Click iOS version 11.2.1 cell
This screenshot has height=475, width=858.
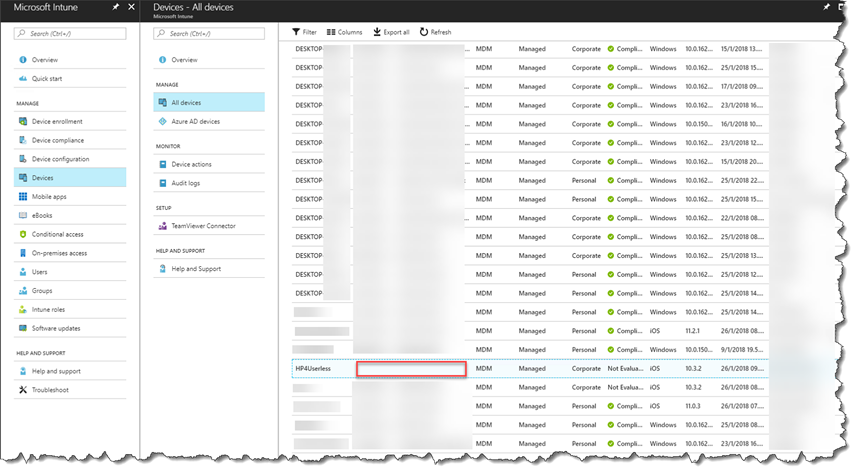pos(693,331)
